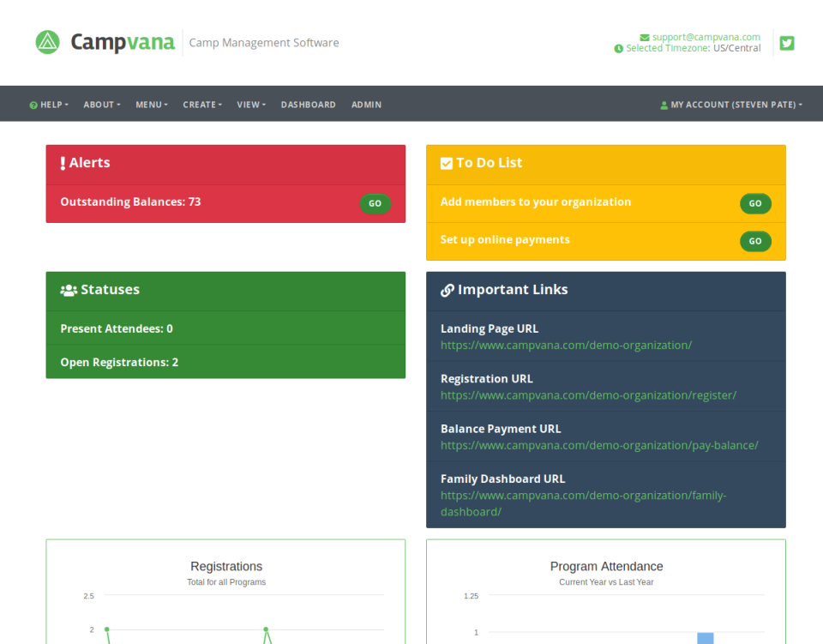This screenshot has height=644, width=823.
Task: Click the blue bar in Program Attendance chart
Action: (x=706, y=638)
